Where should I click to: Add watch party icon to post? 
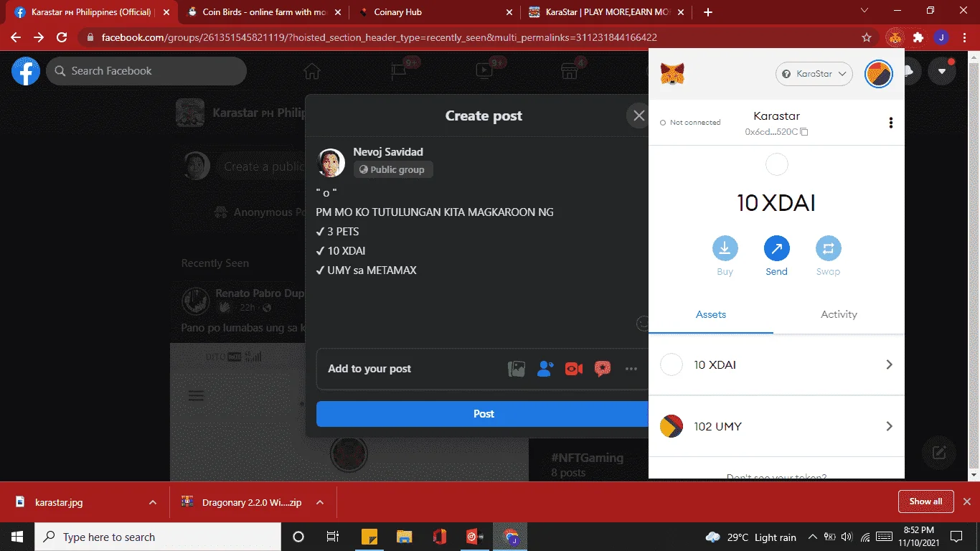tap(603, 369)
